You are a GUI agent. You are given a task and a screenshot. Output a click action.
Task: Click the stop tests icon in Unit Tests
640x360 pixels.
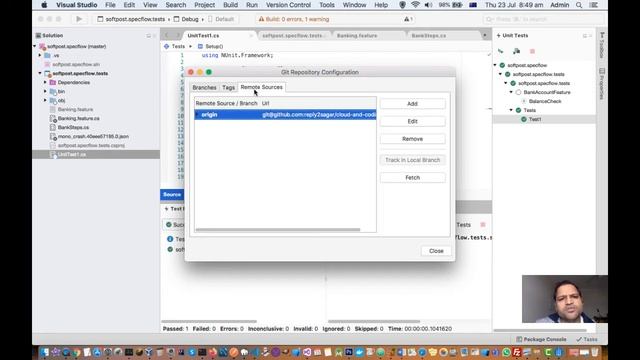coord(532,51)
